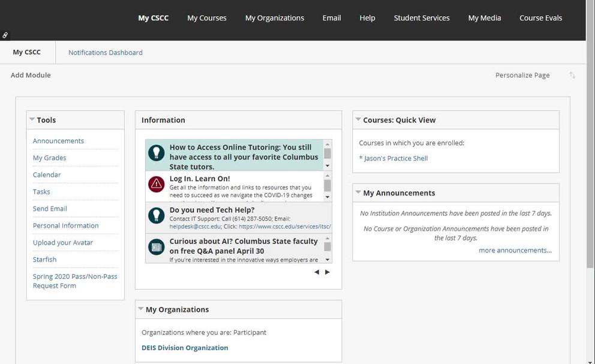Collapse the Courses: Quick View module
The height and width of the screenshot is (364, 595).
coord(358,120)
